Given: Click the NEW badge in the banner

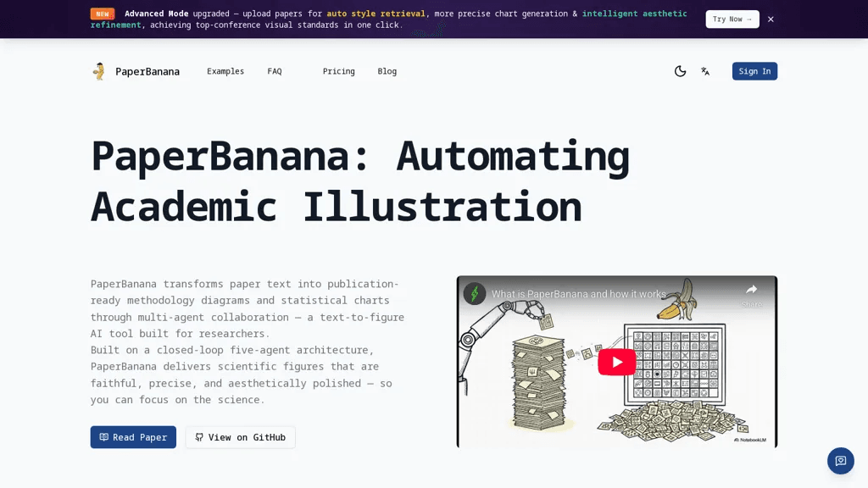Looking at the screenshot, I should [103, 14].
